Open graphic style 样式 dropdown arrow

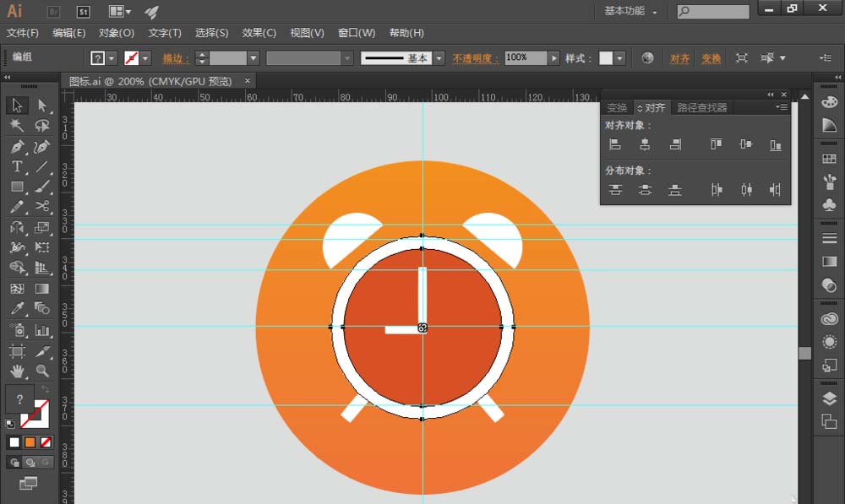[619, 57]
